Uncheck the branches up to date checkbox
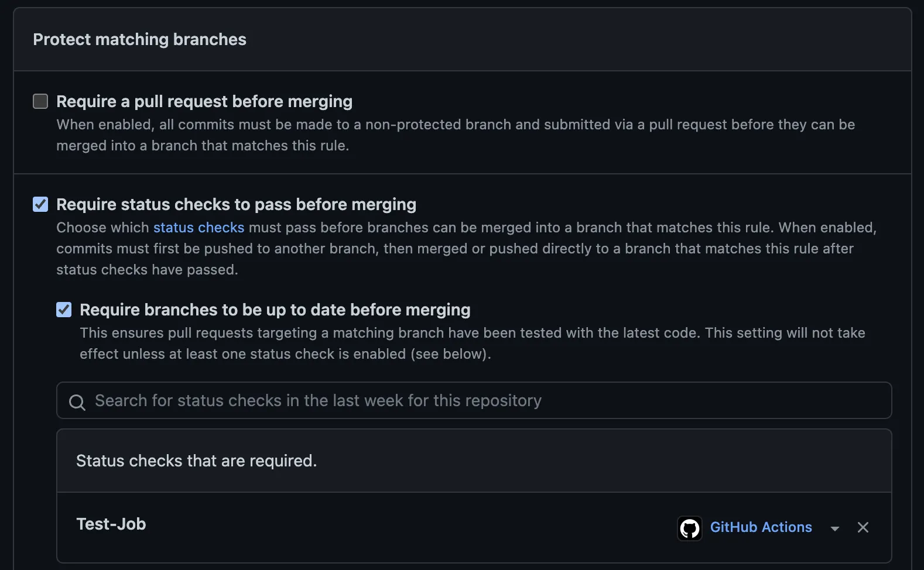The image size is (924, 570). [64, 310]
